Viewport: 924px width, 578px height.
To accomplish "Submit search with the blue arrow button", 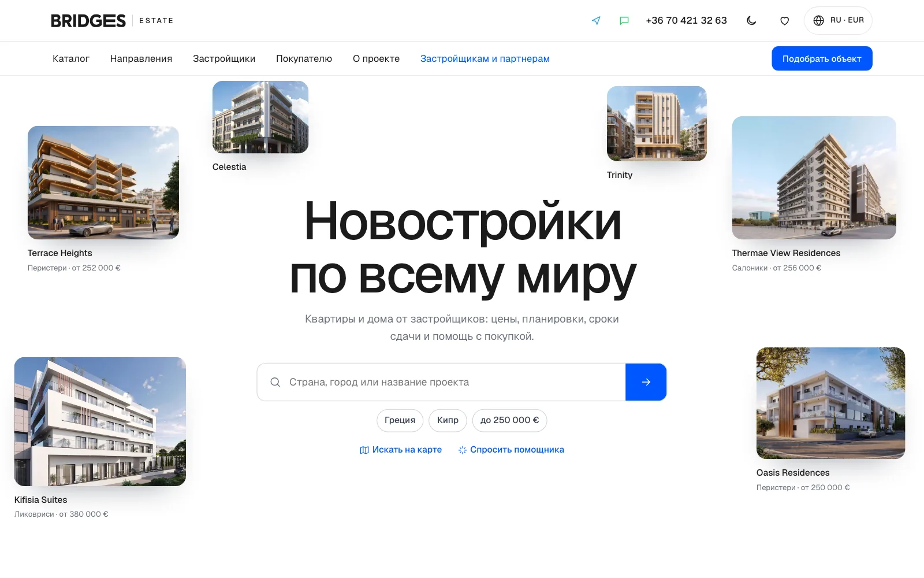I will coord(646,382).
